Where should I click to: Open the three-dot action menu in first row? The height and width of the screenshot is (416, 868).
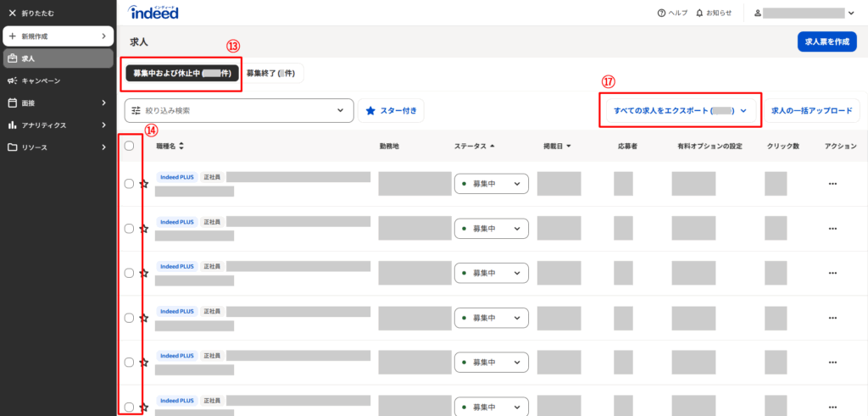[x=832, y=184]
